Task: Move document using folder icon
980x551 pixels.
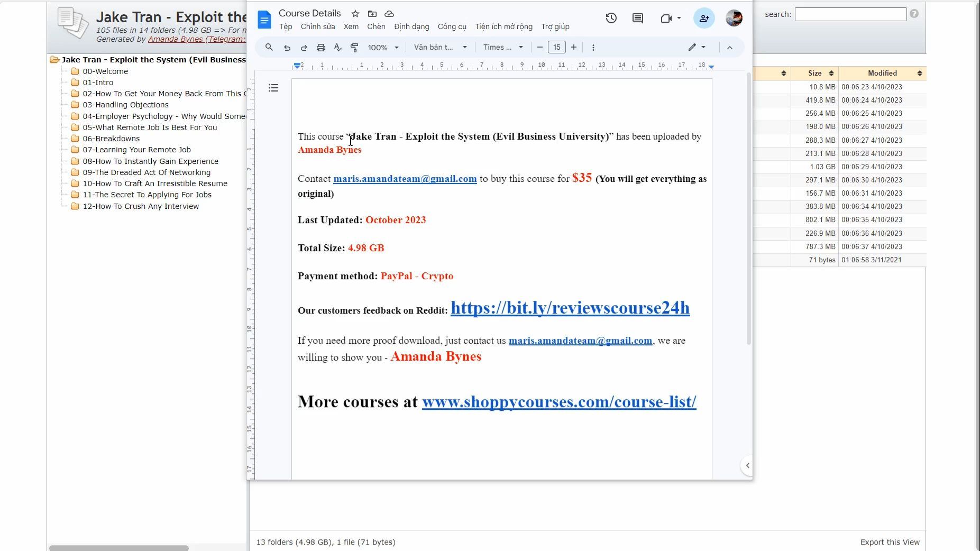Action: (x=372, y=14)
